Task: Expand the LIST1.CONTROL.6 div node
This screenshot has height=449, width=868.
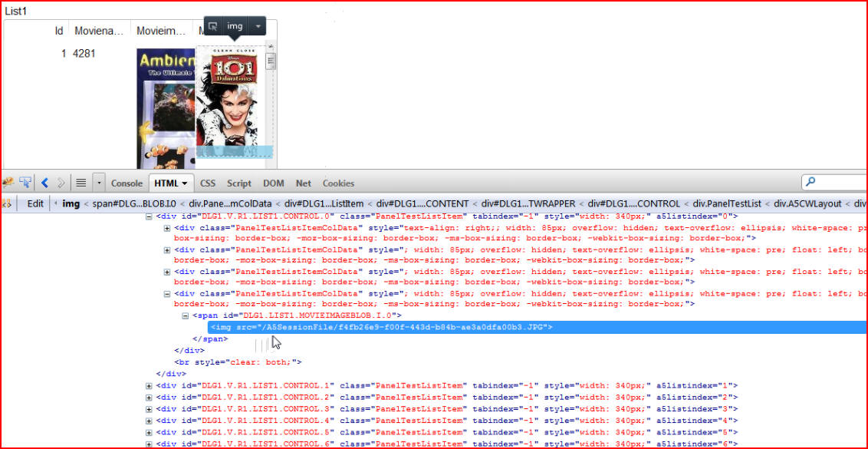Action: [148, 444]
